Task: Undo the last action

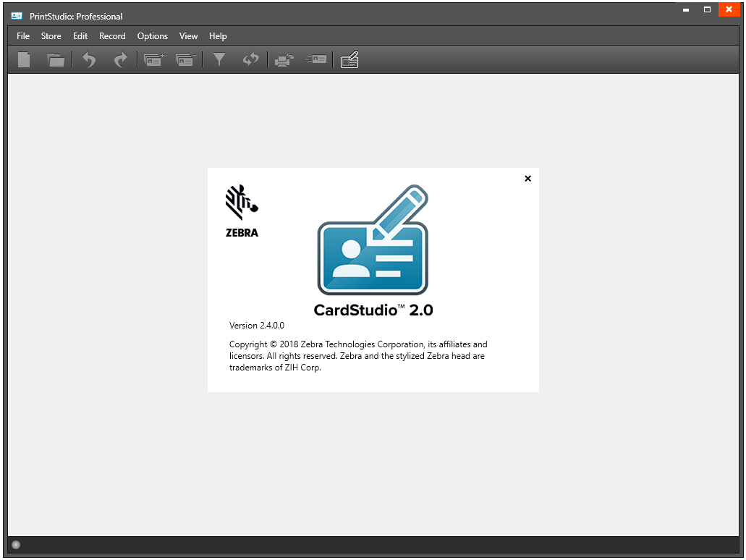Action: [89, 59]
